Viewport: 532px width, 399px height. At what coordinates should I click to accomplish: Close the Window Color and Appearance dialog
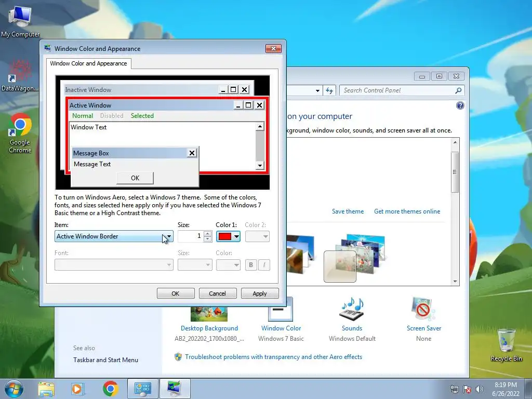pyautogui.click(x=273, y=48)
